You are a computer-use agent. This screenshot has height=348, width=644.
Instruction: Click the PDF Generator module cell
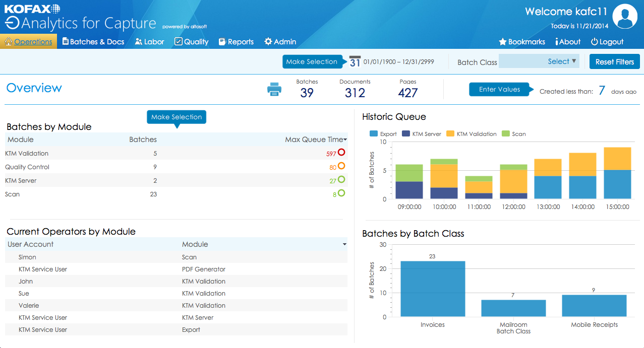point(204,269)
